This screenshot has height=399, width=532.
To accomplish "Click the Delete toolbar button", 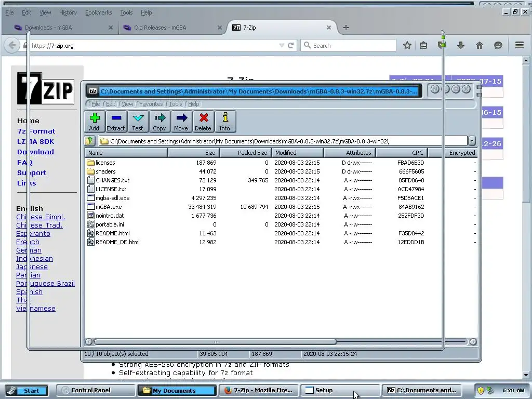I will pyautogui.click(x=203, y=122).
